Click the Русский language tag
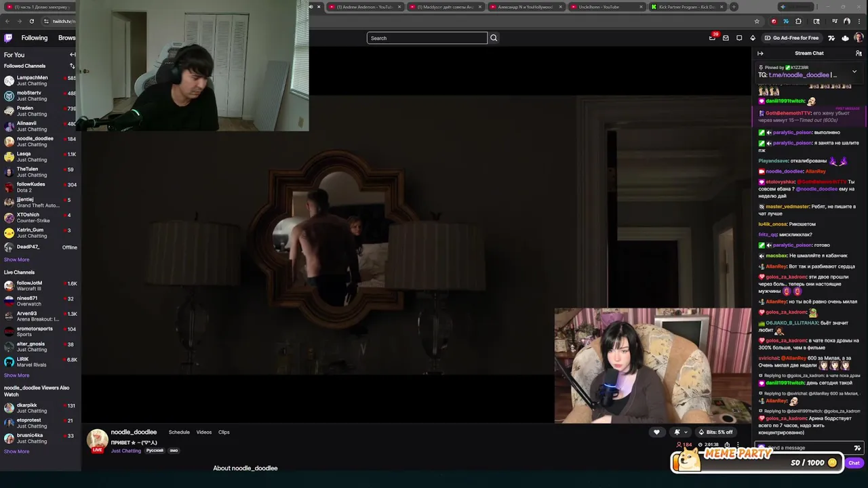This screenshot has width=868, height=488. point(155,451)
